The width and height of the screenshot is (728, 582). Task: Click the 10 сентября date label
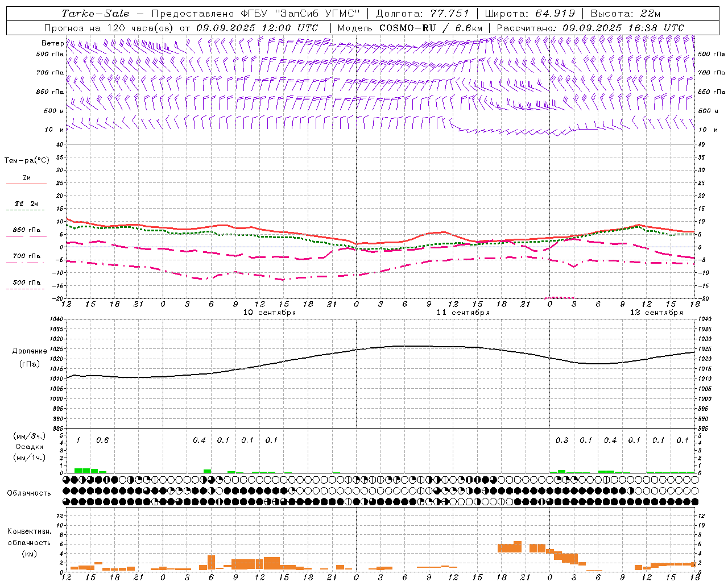coord(270,313)
